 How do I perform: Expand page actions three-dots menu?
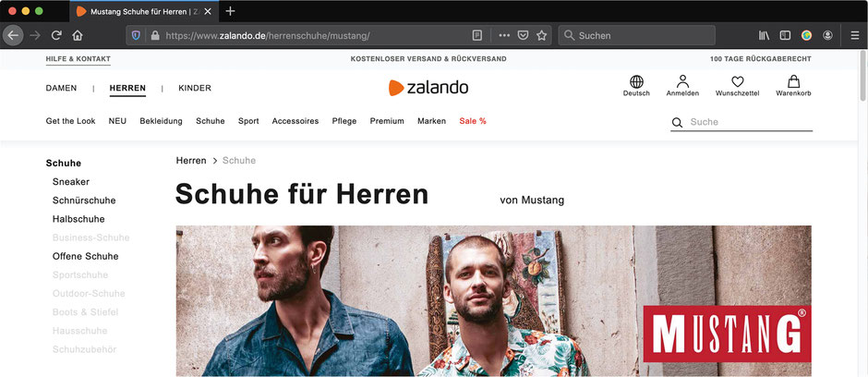(504, 35)
